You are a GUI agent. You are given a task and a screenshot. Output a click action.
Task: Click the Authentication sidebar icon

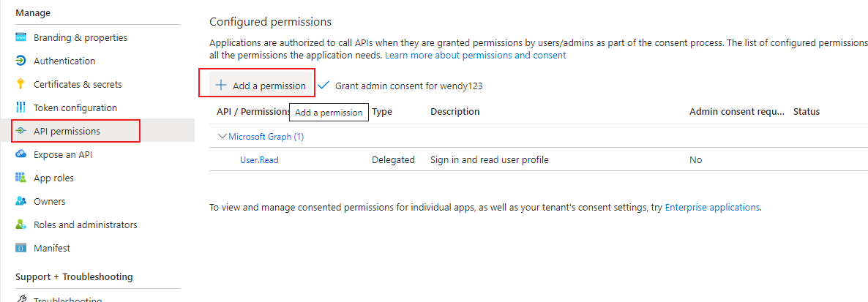coord(21,61)
